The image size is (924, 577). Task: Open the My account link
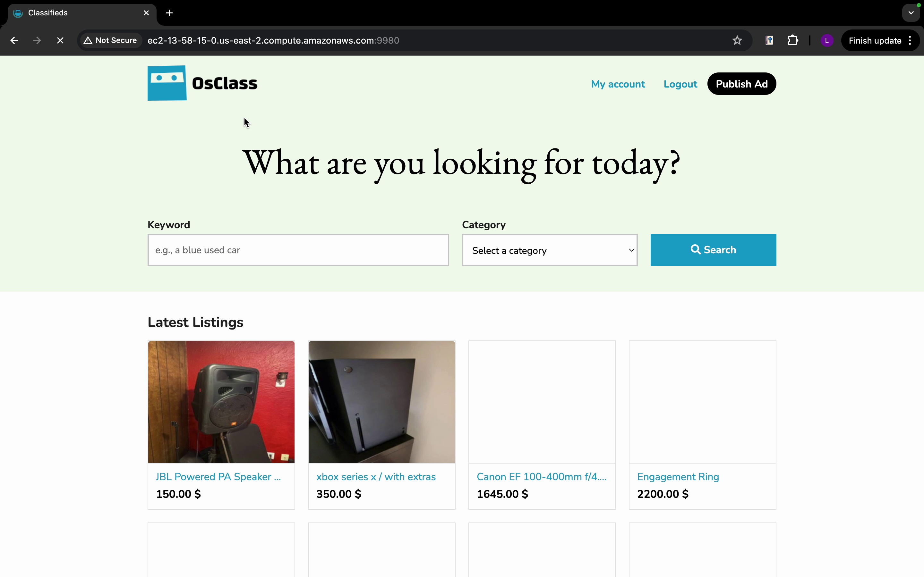(x=618, y=84)
